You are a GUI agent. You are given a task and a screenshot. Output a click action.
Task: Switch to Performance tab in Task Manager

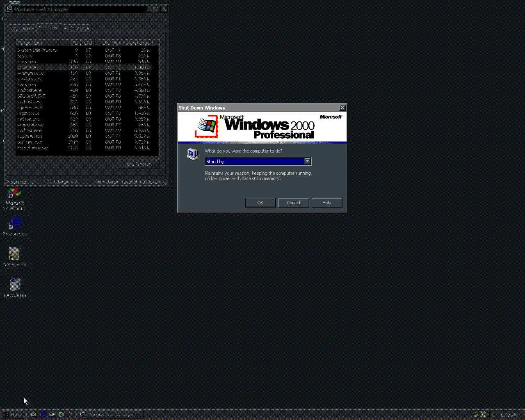click(76, 28)
